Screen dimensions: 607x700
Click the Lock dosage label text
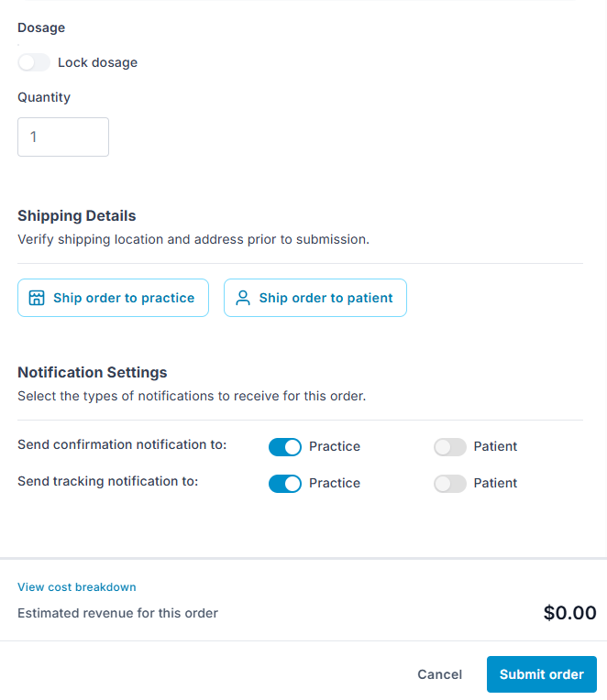[98, 62]
